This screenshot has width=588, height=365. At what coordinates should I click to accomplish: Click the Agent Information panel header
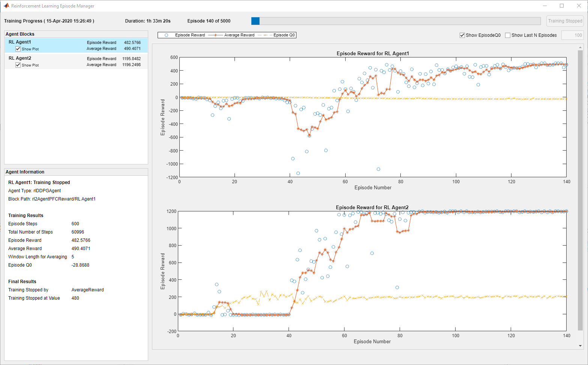pyautogui.click(x=76, y=172)
